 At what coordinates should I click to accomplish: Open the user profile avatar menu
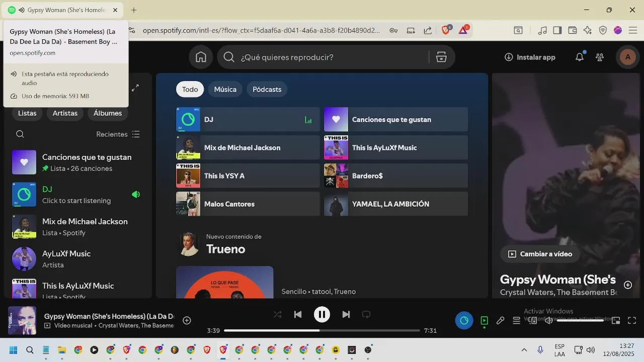pyautogui.click(x=627, y=57)
